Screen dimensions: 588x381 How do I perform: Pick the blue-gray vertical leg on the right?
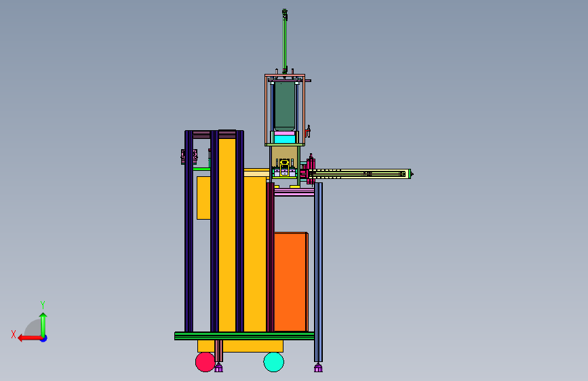318,273
